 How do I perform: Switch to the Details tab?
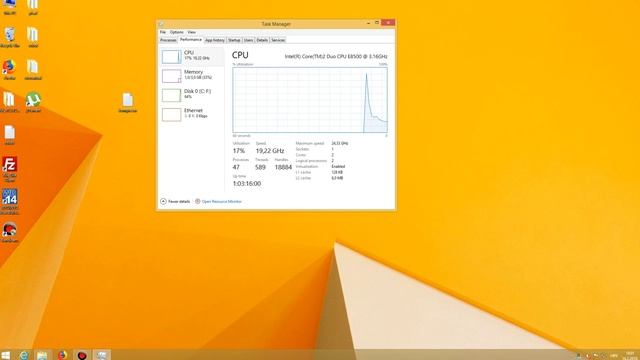pyautogui.click(x=262, y=40)
